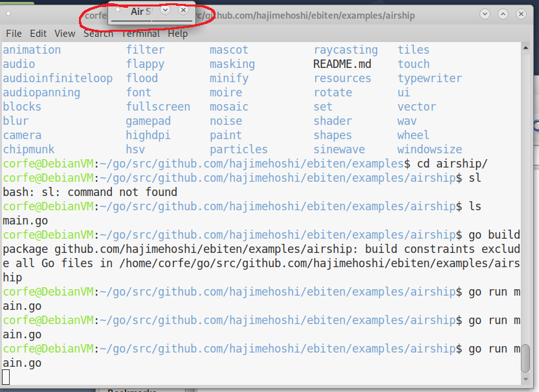This screenshot has width=539, height=392.
Task: Click the terminal scrollbar thumb
Action: (x=525, y=358)
